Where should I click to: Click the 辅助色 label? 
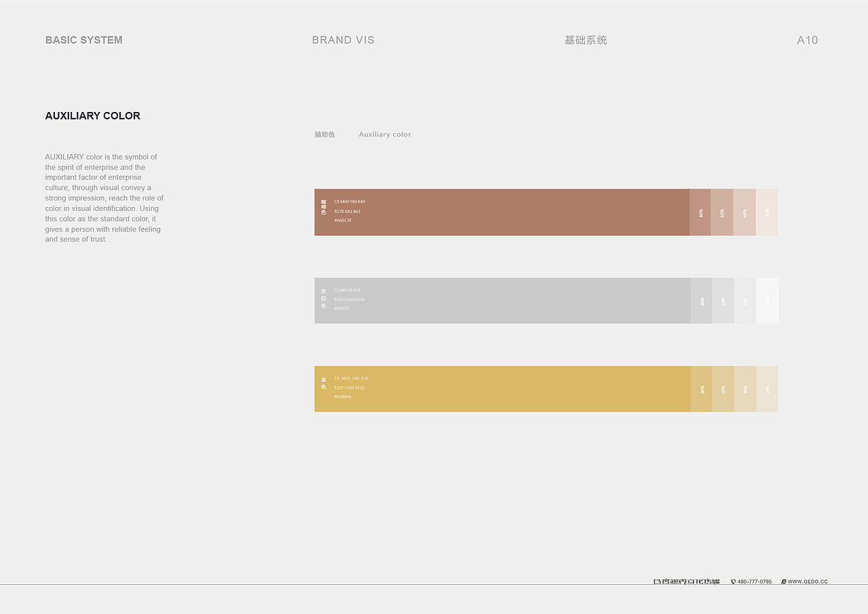click(325, 134)
